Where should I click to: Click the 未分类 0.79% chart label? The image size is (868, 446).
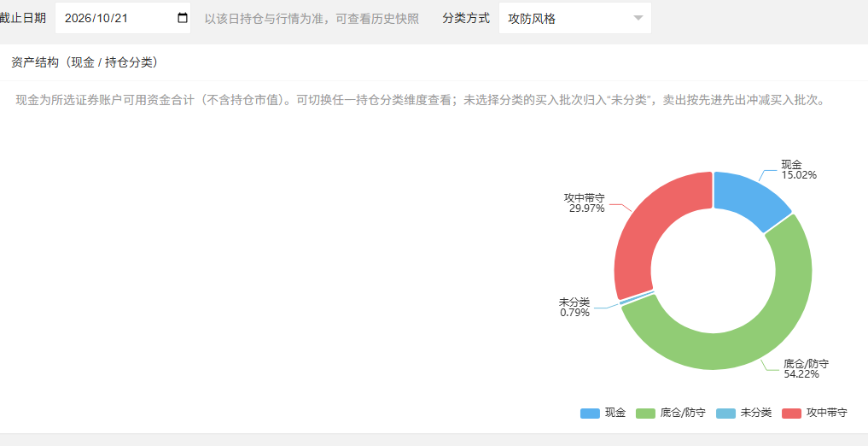click(574, 308)
